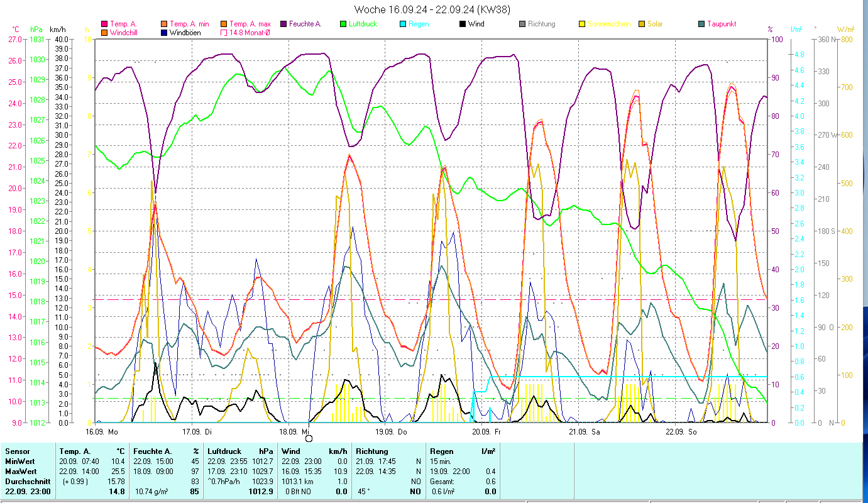The width and height of the screenshot is (868, 503).
Task: Click the °C axis unit label
Action: coord(16,30)
